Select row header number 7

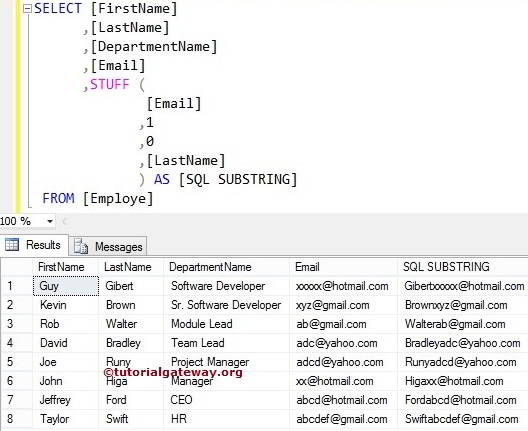(x=17, y=400)
